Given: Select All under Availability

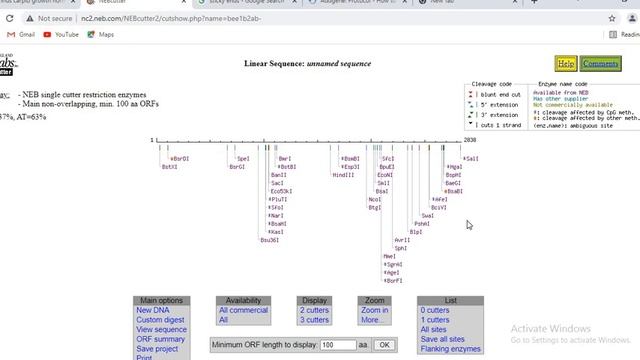Looking at the screenshot, I should tap(223, 320).
